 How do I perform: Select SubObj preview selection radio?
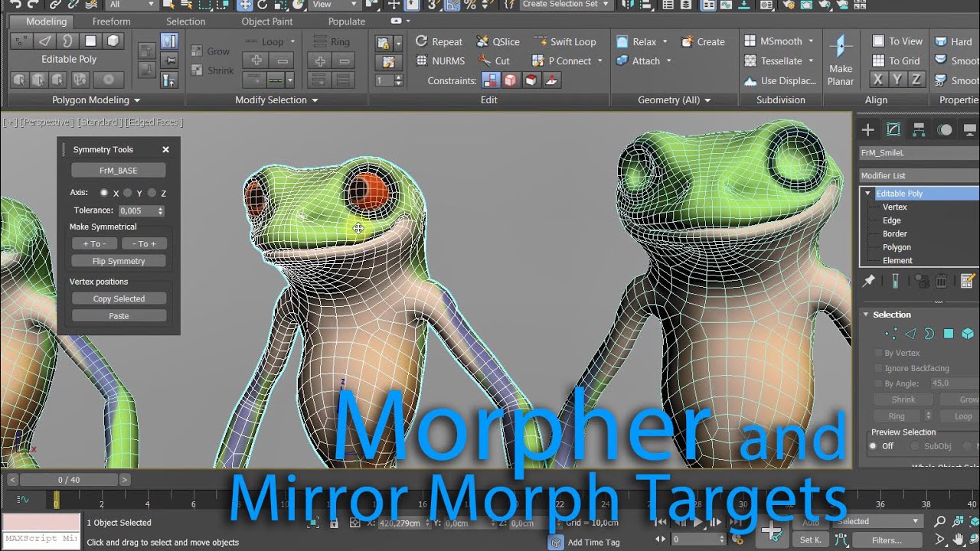coord(916,446)
